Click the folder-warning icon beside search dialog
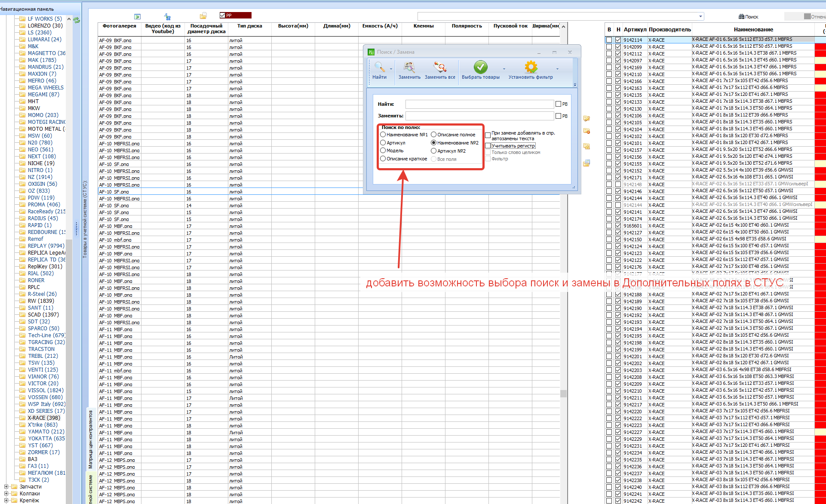Screen dimensions: 826x504 click(586, 146)
